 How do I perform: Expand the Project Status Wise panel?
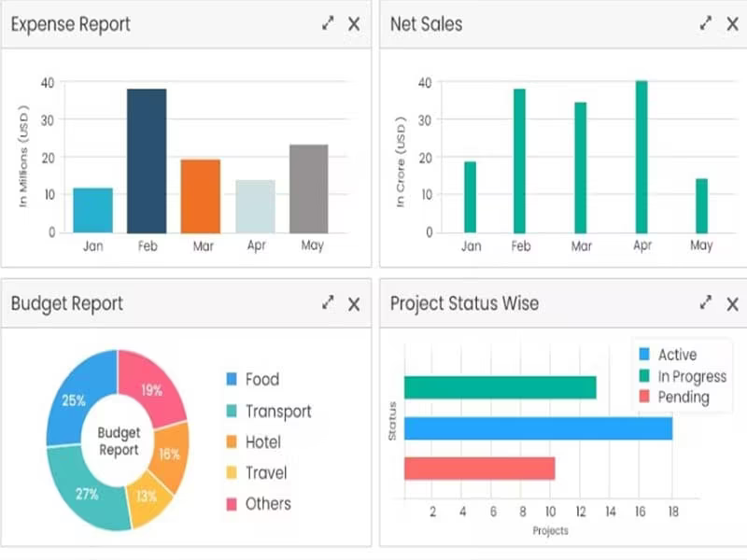click(x=706, y=302)
